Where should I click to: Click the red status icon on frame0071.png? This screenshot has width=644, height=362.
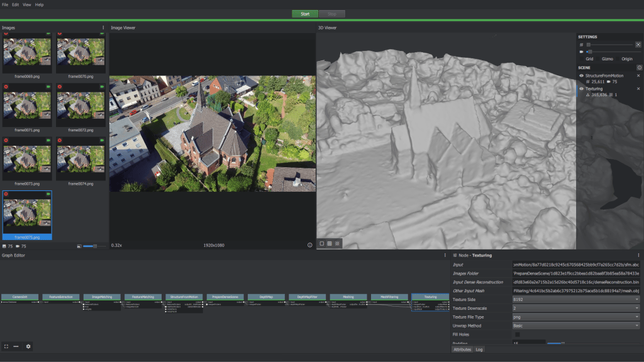point(6,87)
